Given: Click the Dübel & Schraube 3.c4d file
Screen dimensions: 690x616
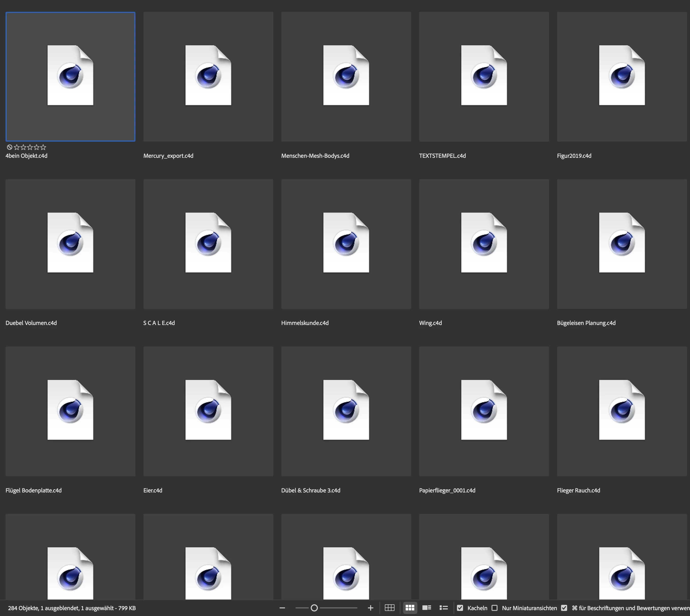Looking at the screenshot, I should [x=346, y=411].
